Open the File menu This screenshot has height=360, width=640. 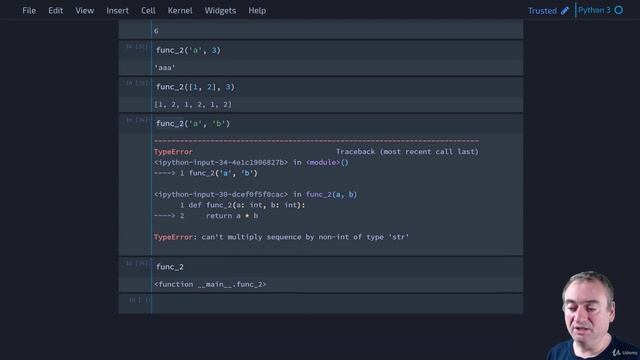point(29,11)
